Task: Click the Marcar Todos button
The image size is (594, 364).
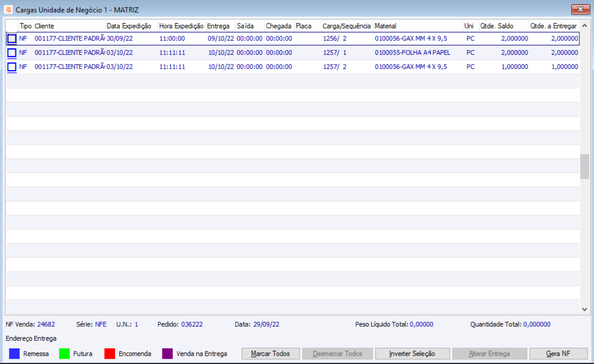Action: 270,354
